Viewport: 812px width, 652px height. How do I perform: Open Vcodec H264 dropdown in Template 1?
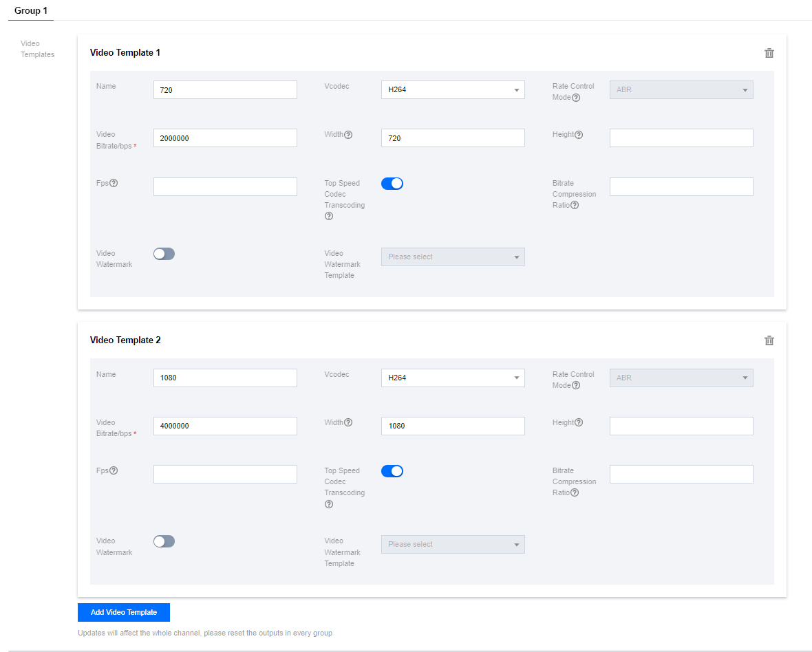(x=453, y=89)
